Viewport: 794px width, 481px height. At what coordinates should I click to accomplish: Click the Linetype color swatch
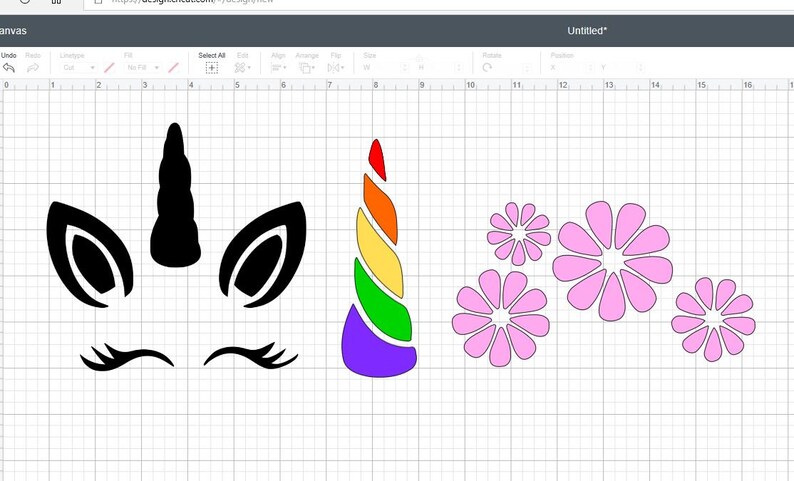coord(109,67)
